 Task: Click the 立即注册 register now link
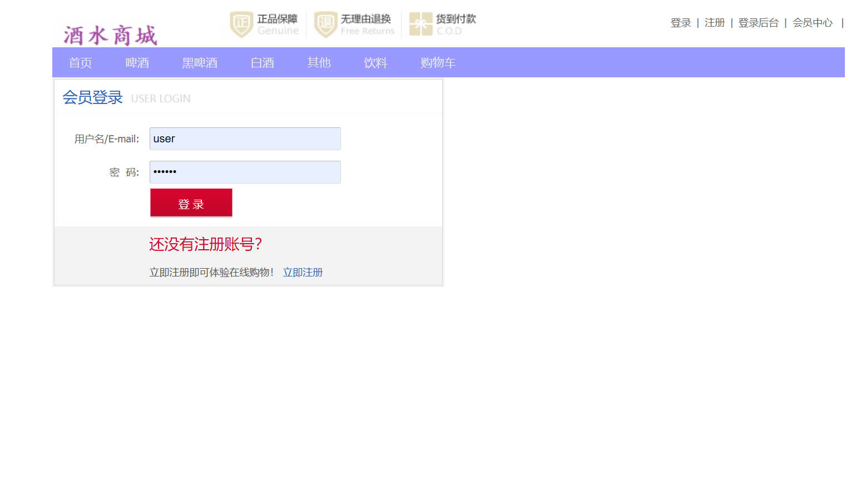pos(303,272)
